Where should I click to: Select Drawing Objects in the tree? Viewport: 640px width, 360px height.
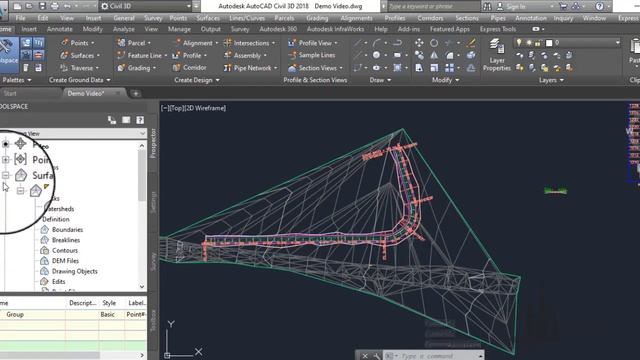pos(75,271)
